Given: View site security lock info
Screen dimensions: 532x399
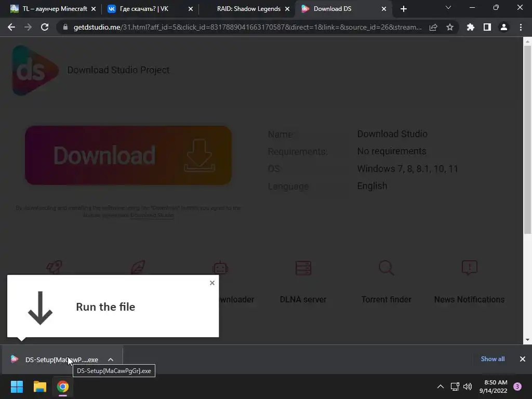Looking at the screenshot, I should point(65,27).
